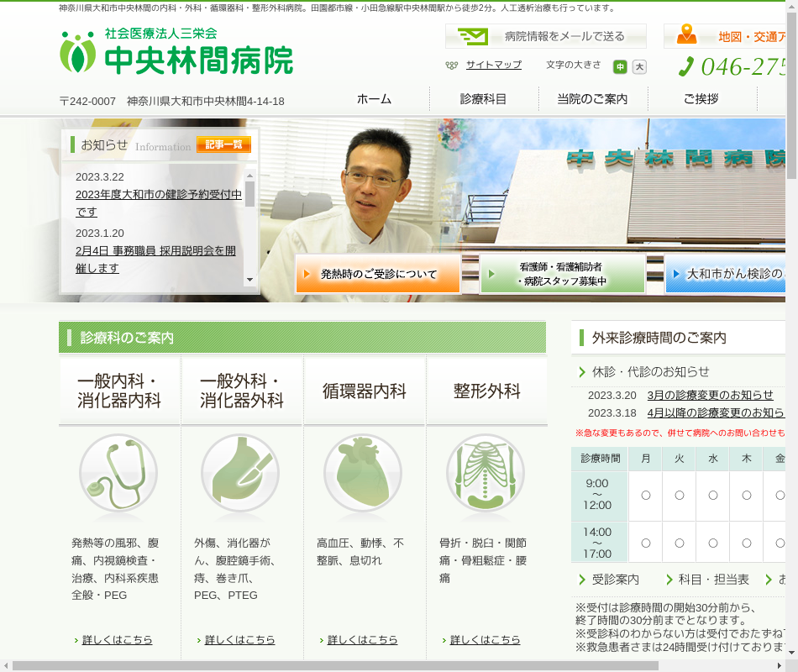The width and height of the screenshot is (798, 672).
Task: Click the sitemap tree icon
Action: [x=451, y=66]
